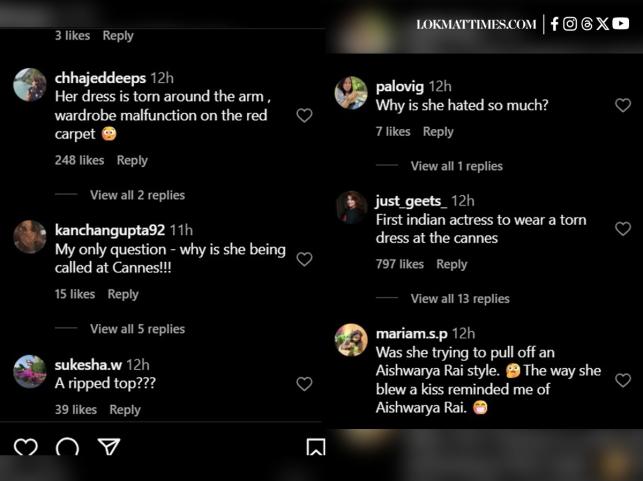View the 797 likes on just_geets_ comment

click(x=400, y=264)
